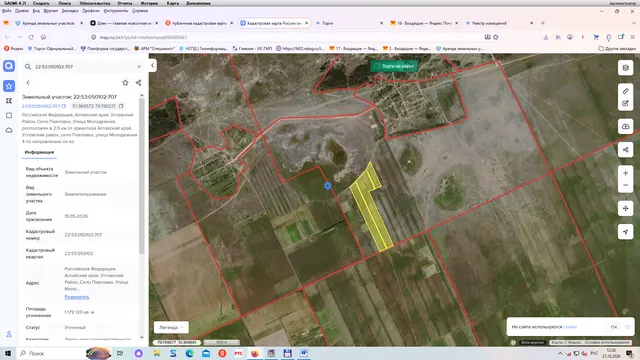Open favorites in left sidebar
This screenshot has width=640, height=360.
coord(9,86)
